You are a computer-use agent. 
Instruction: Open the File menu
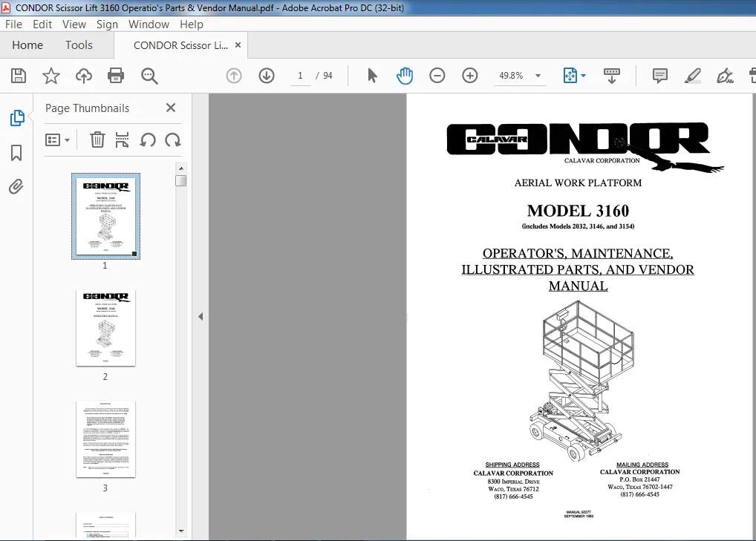(x=13, y=24)
